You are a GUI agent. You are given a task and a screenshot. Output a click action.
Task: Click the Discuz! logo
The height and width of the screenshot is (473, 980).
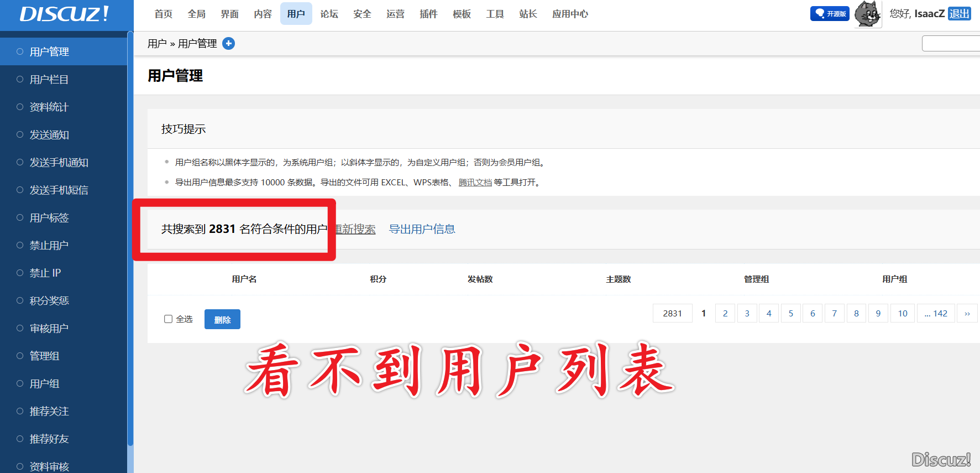(x=64, y=14)
